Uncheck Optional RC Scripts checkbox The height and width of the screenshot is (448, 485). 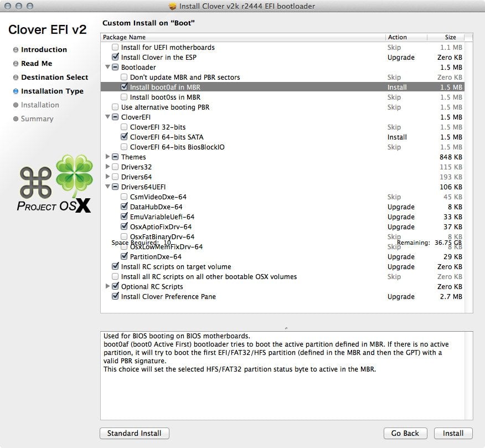(x=115, y=286)
